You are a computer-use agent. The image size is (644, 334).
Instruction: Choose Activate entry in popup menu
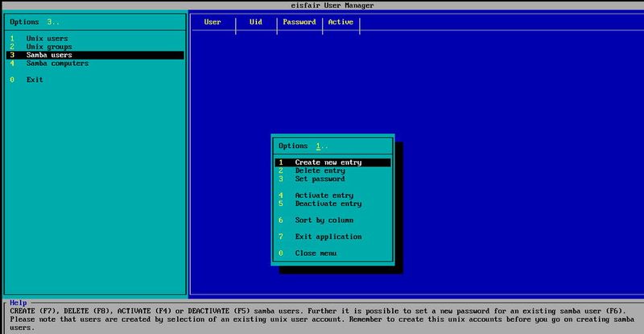pyautogui.click(x=332, y=196)
